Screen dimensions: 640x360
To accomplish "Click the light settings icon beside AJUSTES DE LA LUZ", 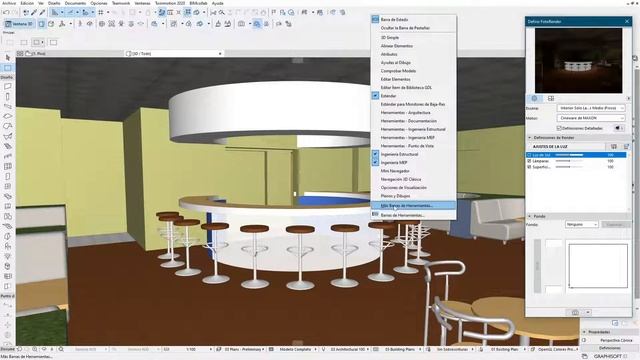I will (x=614, y=147).
